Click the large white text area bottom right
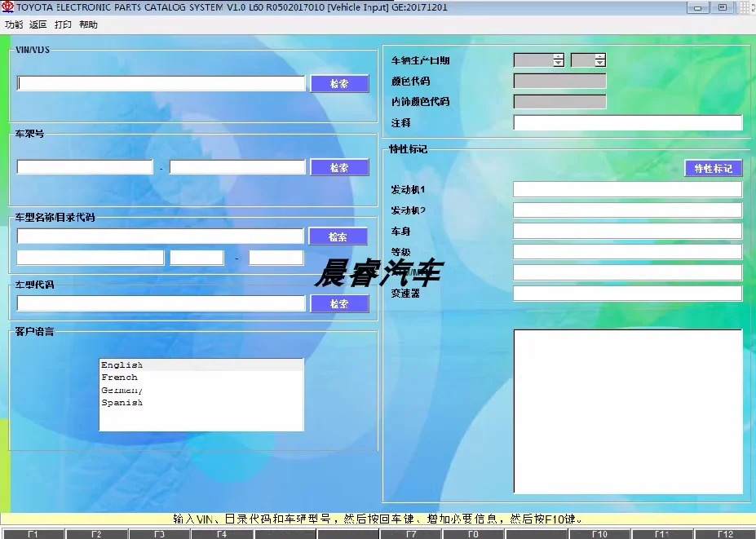The image size is (756, 539). tap(628, 412)
